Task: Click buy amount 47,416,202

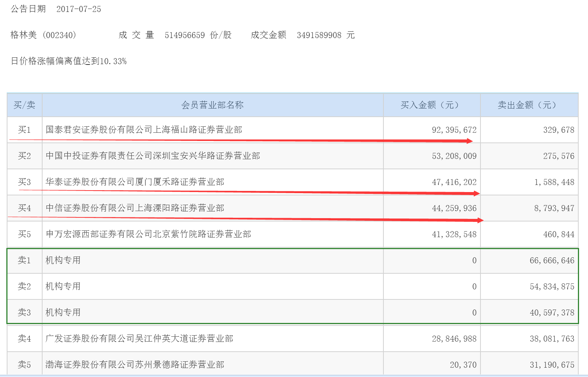Action: (x=454, y=182)
